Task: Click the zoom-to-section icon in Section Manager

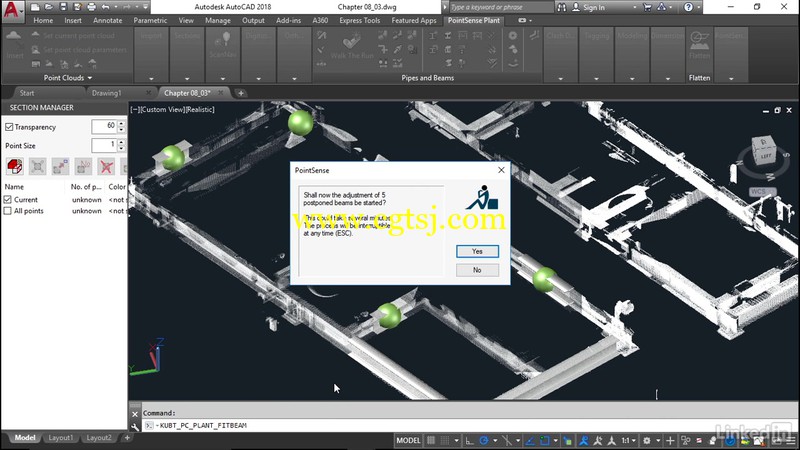Action: click(x=37, y=166)
